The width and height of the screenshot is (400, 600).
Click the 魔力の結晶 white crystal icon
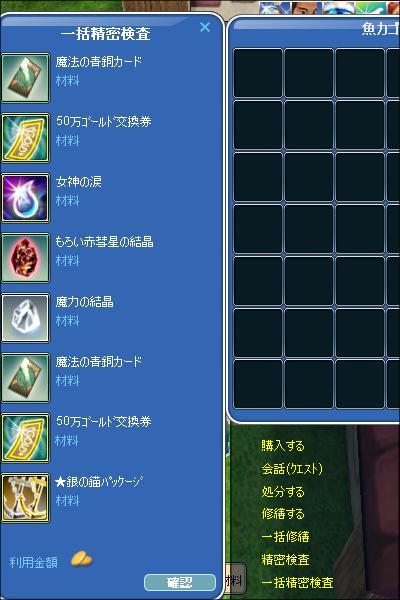click(x=25, y=318)
